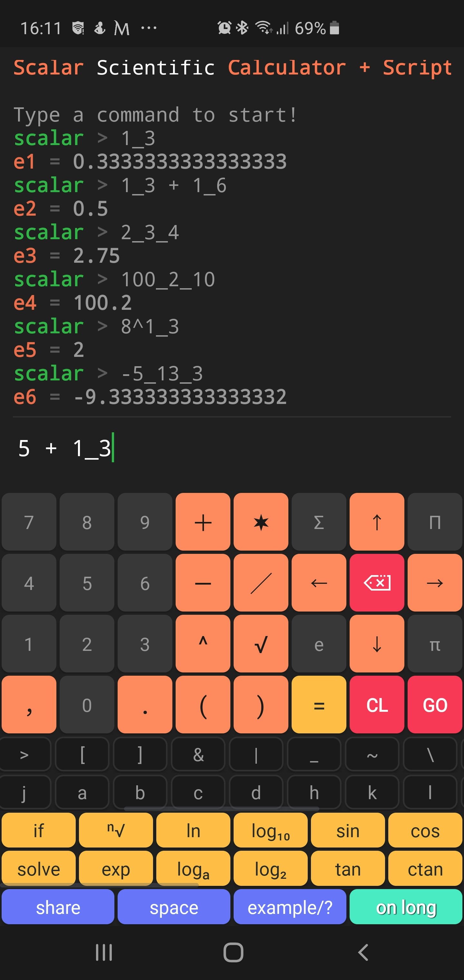Tap the multiplication star key

click(x=261, y=522)
